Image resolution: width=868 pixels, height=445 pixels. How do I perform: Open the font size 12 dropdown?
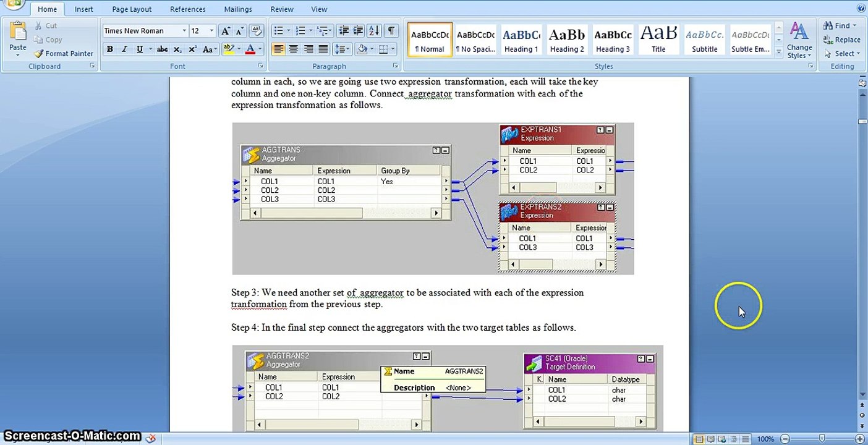211,31
